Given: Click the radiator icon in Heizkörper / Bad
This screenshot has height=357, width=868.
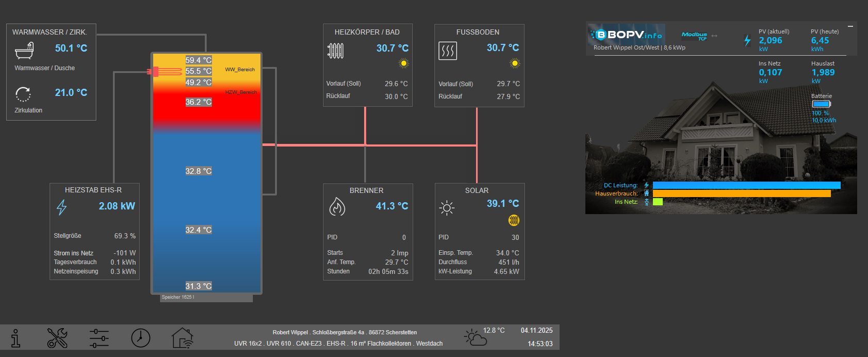Looking at the screenshot, I should [x=336, y=51].
